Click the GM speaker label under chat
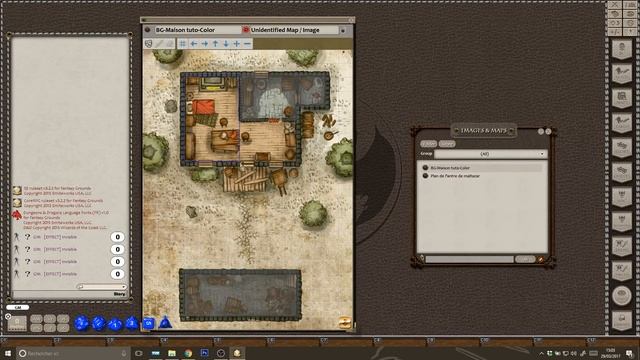Viewport: 640px width, 360px height. [18, 307]
